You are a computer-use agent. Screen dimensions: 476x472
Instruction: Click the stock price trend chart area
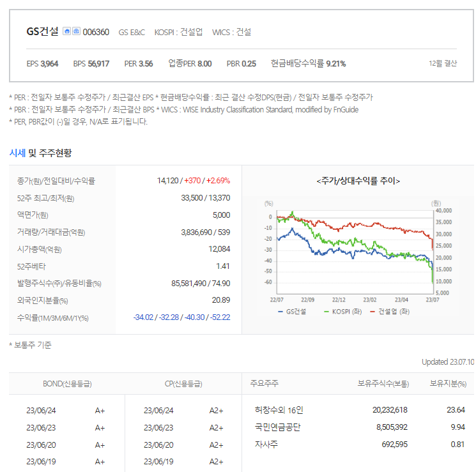(355, 252)
